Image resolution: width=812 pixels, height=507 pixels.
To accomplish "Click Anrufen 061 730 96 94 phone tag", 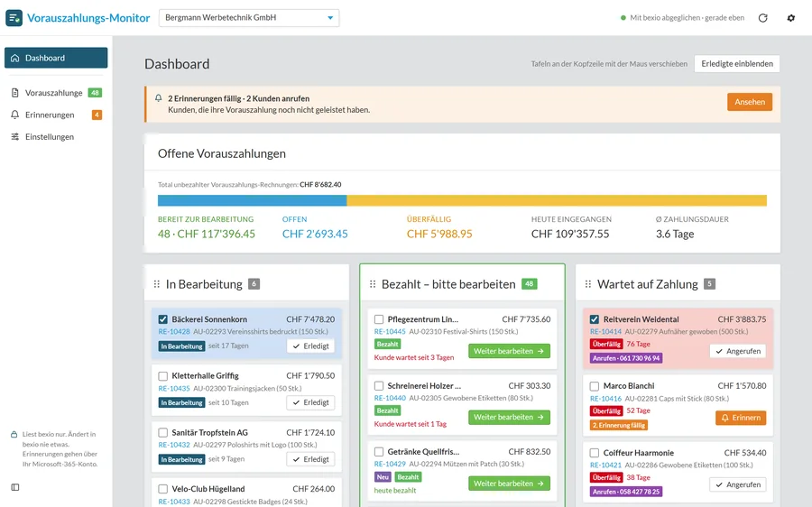I will pos(626,358).
